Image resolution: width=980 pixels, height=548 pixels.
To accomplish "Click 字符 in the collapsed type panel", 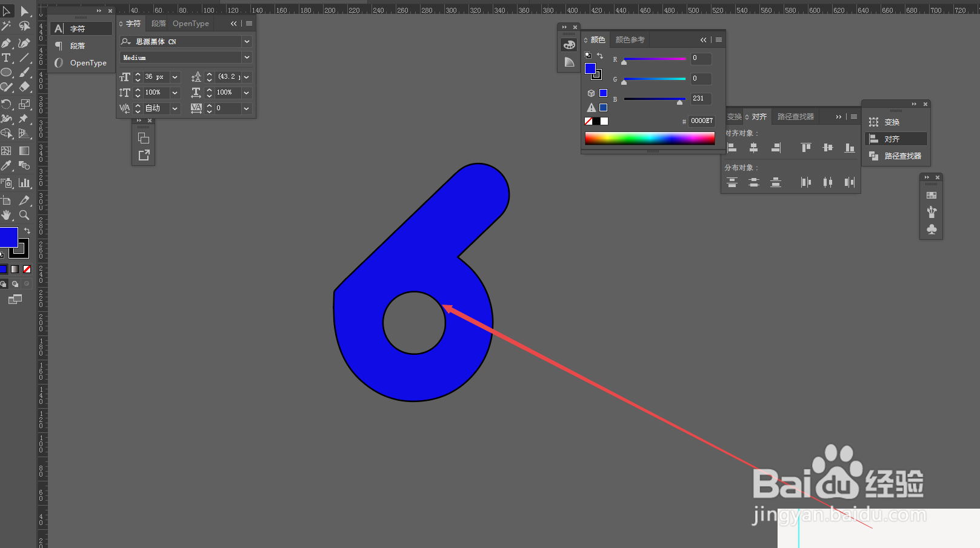I will 82,28.
